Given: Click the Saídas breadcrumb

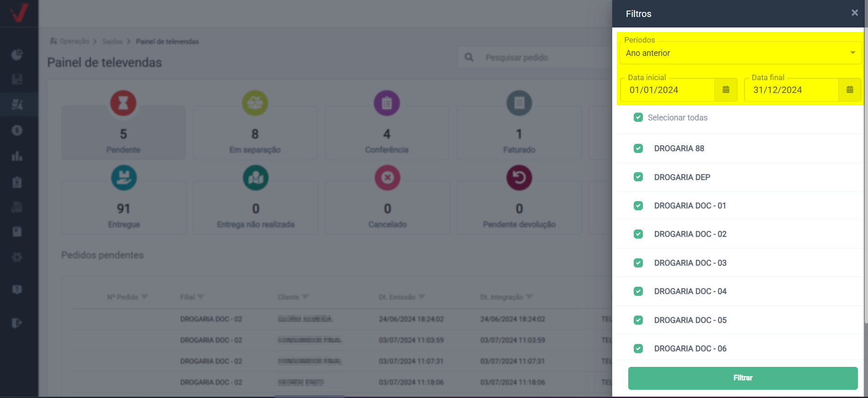Looking at the screenshot, I should click(113, 41).
